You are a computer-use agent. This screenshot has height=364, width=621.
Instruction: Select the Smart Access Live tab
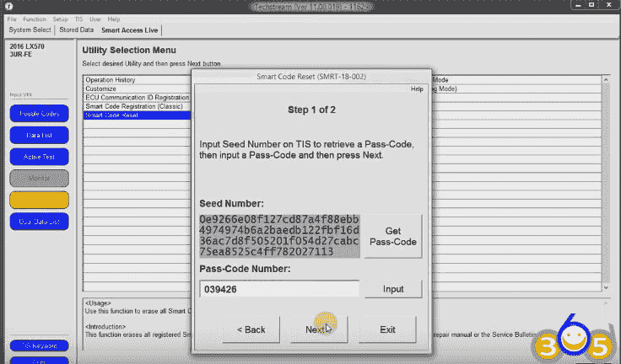(130, 29)
